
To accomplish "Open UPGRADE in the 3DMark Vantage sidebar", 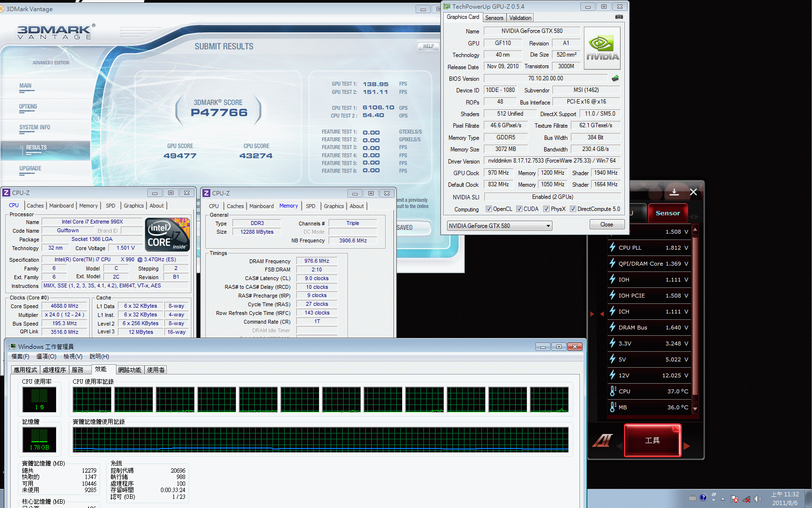I will tap(30, 168).
